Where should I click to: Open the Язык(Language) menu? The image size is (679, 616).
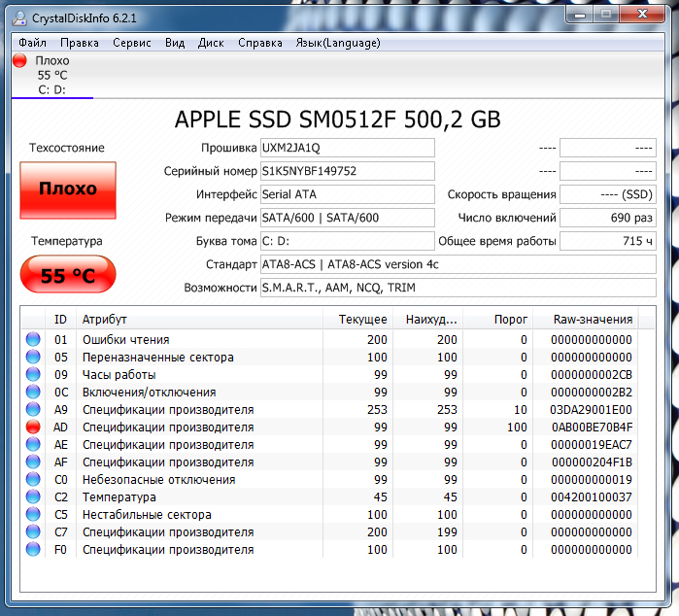[x=337, y=43]
